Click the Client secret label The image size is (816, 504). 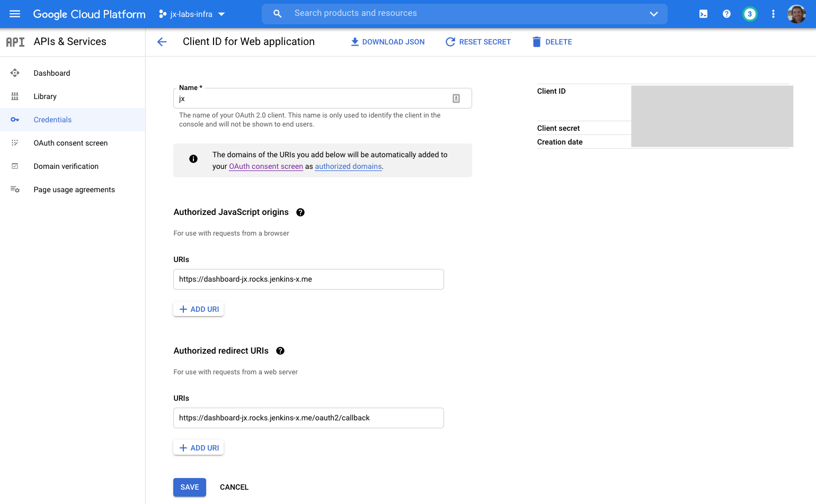[558, 128]
